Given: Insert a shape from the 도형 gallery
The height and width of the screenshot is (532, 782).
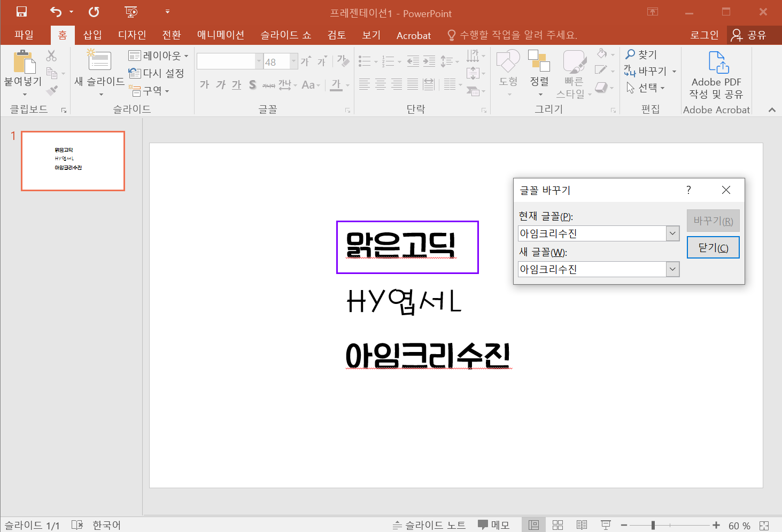Looking at the screenshot, I should click(508, 74).
